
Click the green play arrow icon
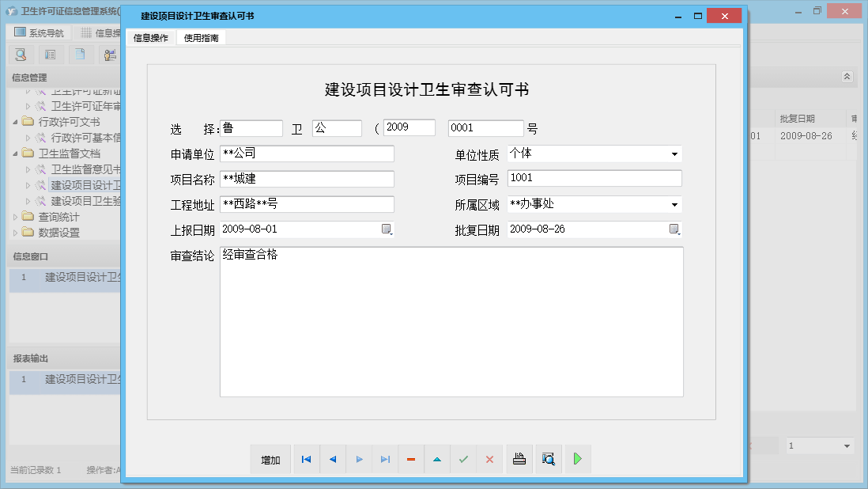(x=578, y=459)
